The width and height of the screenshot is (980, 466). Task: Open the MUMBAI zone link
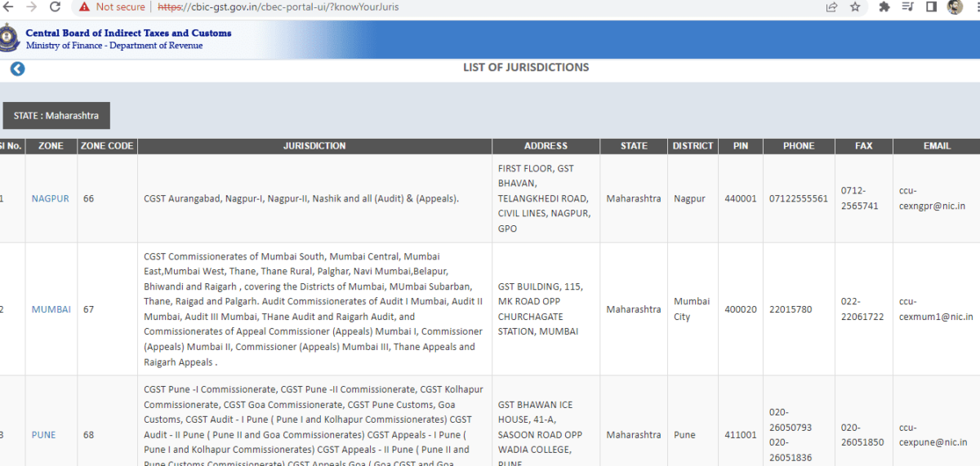click(51, 309)
